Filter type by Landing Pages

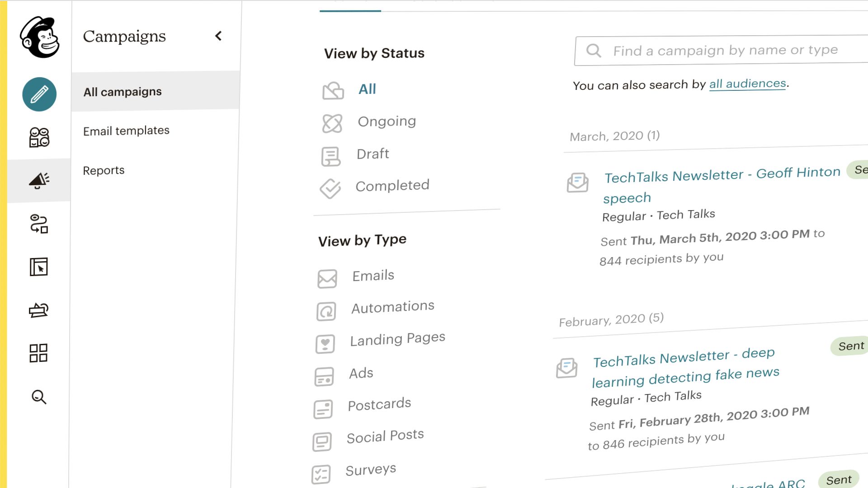[398, 339]
